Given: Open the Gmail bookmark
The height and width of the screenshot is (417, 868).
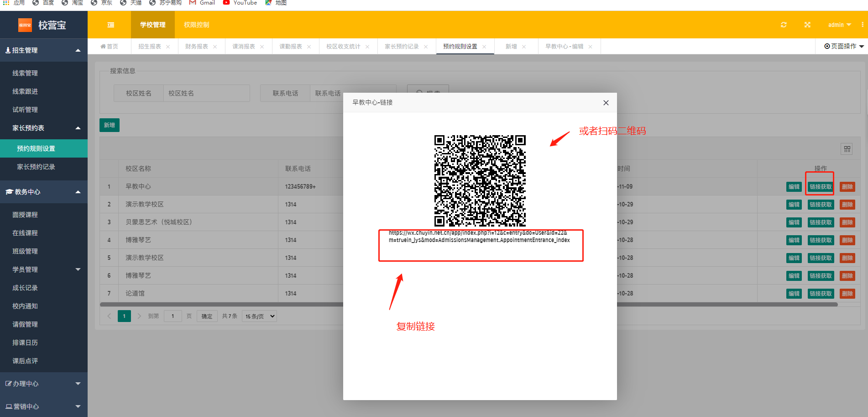Looking at the screenshot, I should click(x=202, y=3).
